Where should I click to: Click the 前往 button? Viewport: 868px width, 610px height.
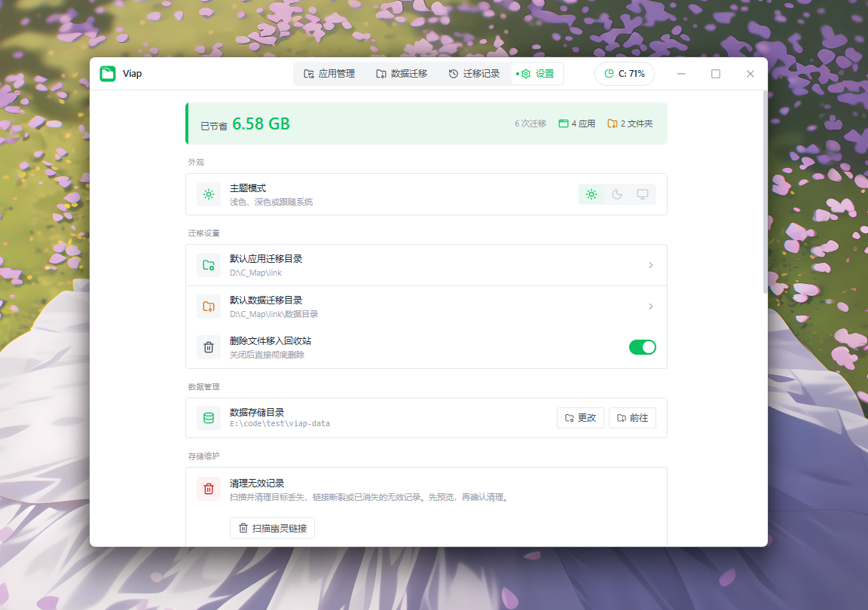pyautogui.click(x=632, y=418)
